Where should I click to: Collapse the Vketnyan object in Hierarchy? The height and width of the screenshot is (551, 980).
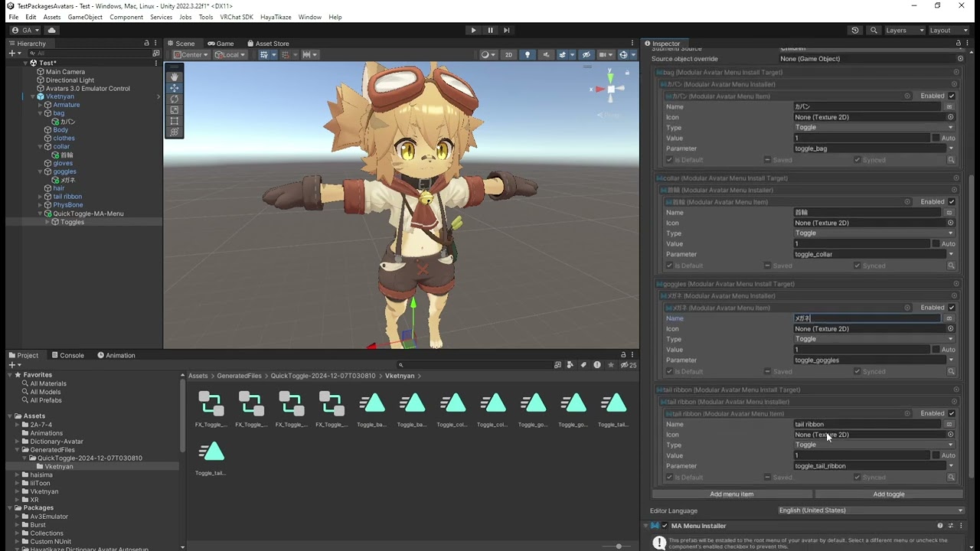[33, 96]
